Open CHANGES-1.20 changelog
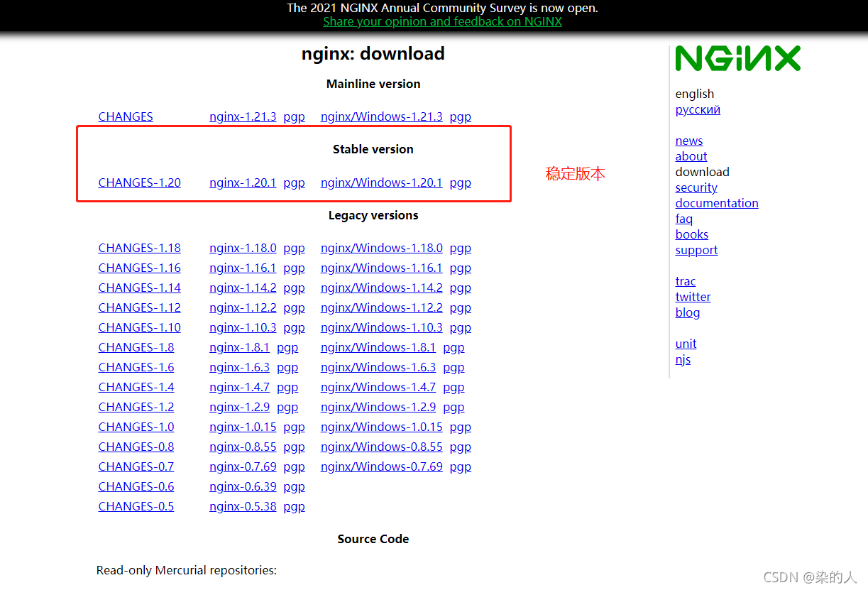The height and width of the screenshot is (590, 868). [139, 182]
